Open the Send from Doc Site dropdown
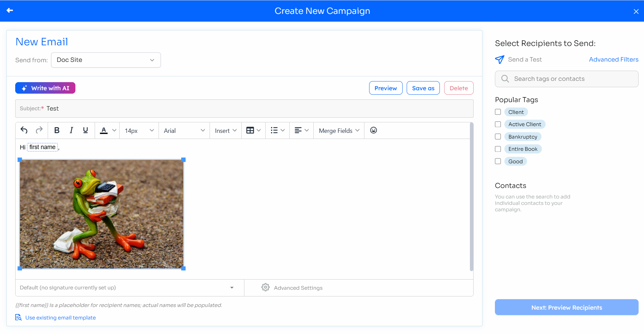 point(106,60)
